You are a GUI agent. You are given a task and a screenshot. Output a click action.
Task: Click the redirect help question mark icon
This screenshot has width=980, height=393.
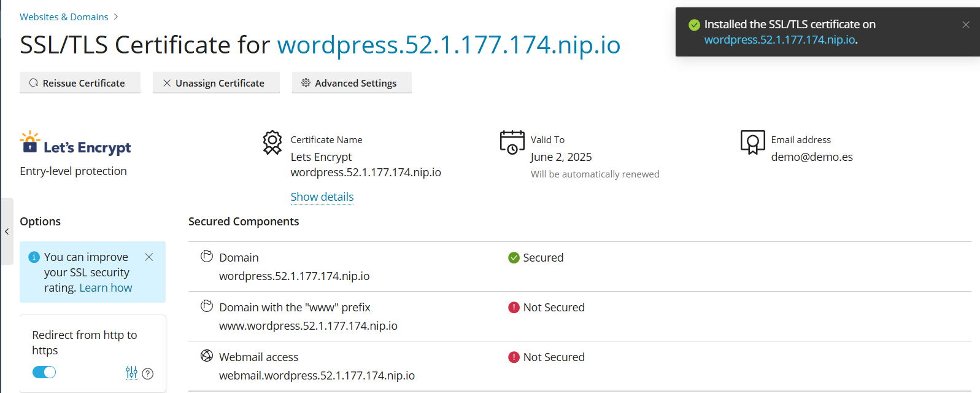pyautogui.click(x=148, y=373)
